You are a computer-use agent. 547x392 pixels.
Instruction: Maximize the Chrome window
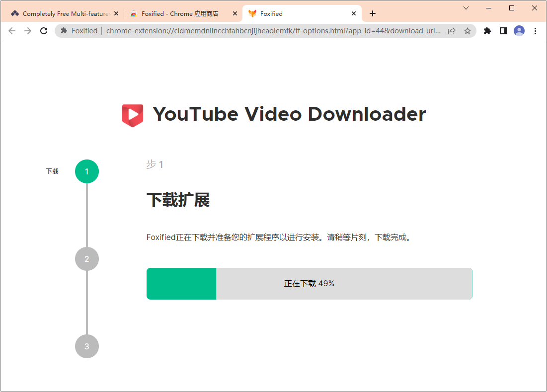tap(512, 8)
